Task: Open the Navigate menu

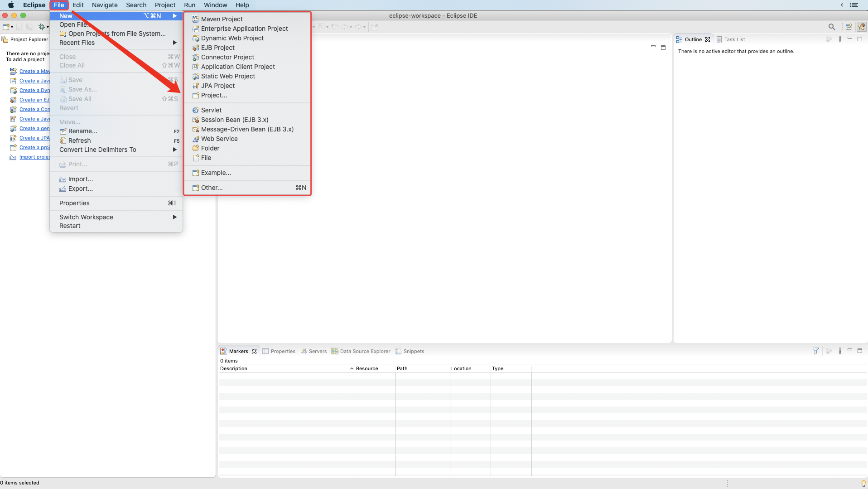Action: (105, 5)
